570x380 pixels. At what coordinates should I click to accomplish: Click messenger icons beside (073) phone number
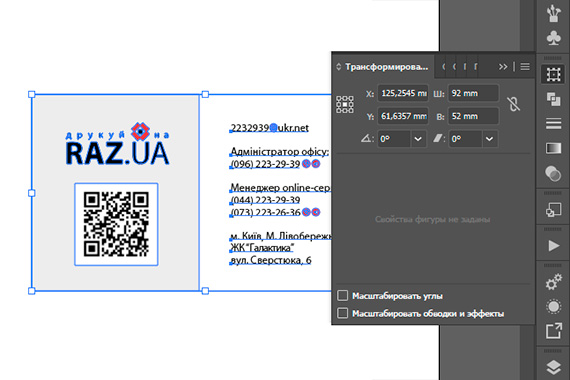click(x=311, y=212)
